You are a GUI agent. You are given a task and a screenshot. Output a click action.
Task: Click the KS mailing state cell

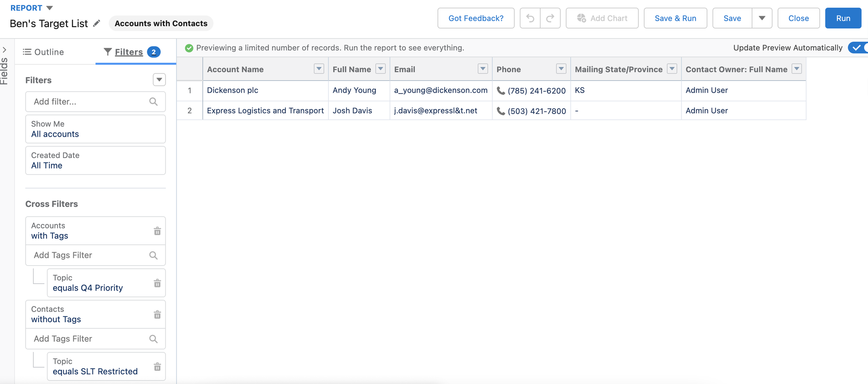pos(626,91)
